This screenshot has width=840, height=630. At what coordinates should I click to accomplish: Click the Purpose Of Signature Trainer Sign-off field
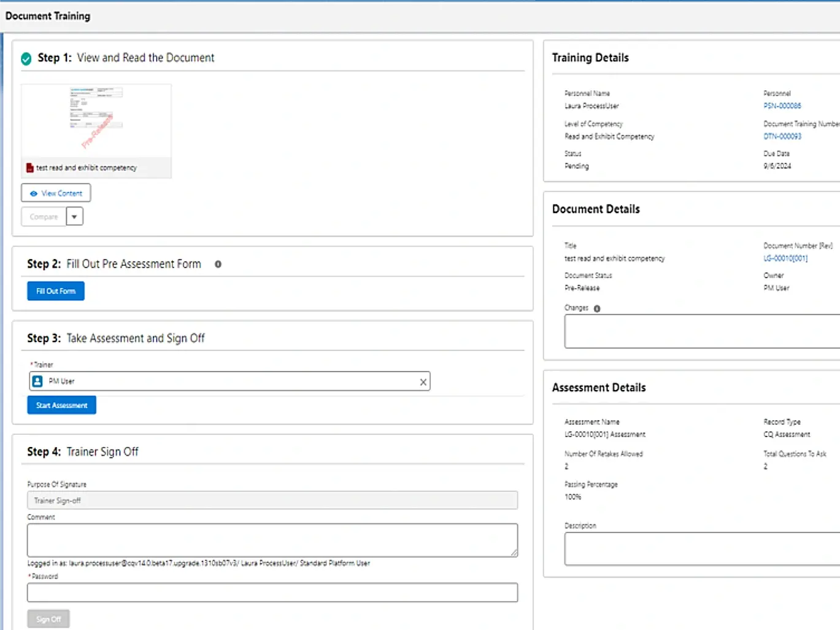point(272,500)
